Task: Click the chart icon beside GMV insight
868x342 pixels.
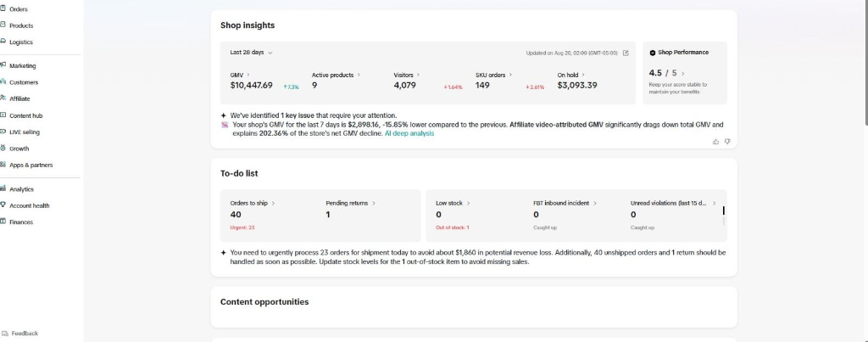Action: tap(225, 126)
